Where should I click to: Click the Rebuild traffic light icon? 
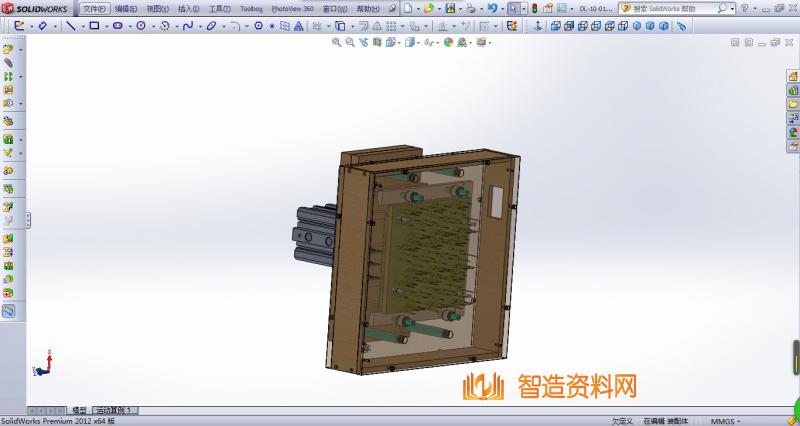point(533,8)
